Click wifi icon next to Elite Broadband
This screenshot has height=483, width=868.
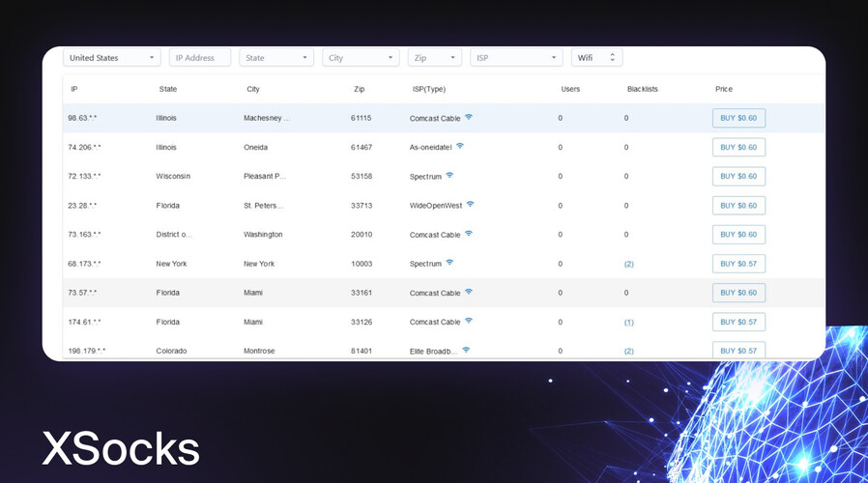(x=466, y=350)
